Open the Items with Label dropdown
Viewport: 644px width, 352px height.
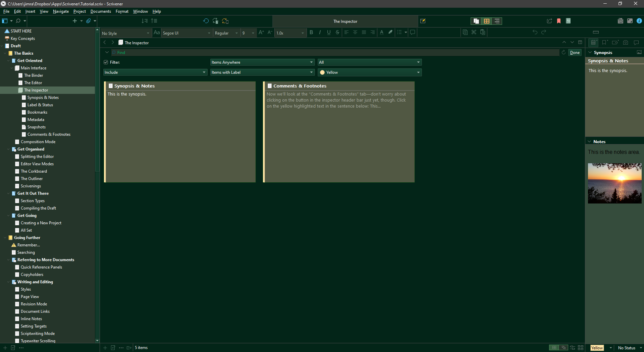tap(262, 72)
